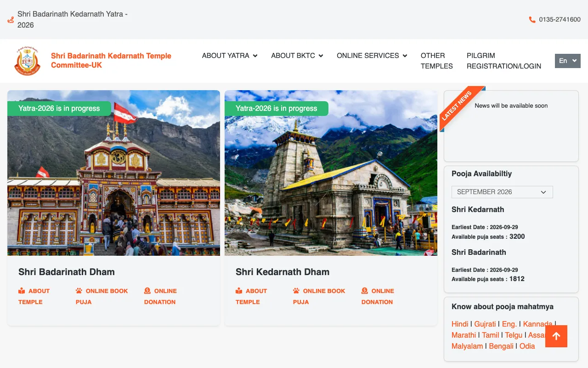Click the Shri Kedarnath Dham heading
This screenshot has width=588, height=368.
[283, 272]
